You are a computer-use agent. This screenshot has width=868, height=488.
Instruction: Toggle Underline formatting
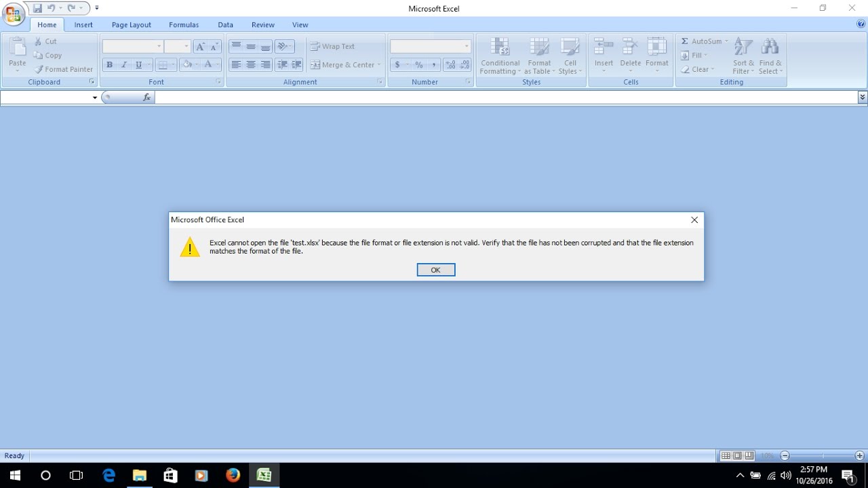(x=139, y=65)
